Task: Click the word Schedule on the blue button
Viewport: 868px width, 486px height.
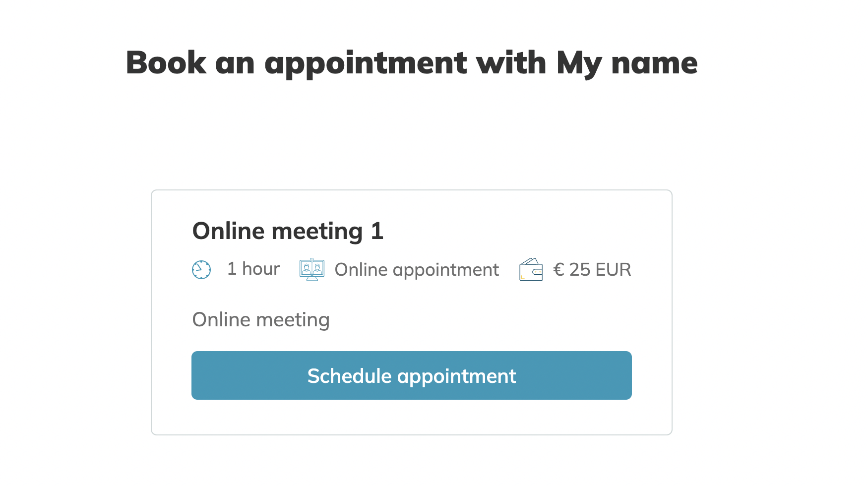Action: pyautogui.click(x=350, y=376)
